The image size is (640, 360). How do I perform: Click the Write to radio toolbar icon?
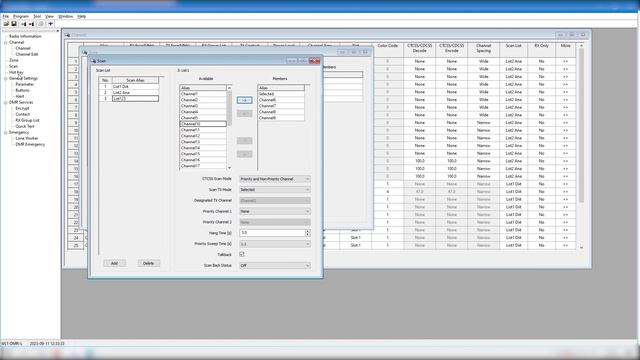(31, 24)
